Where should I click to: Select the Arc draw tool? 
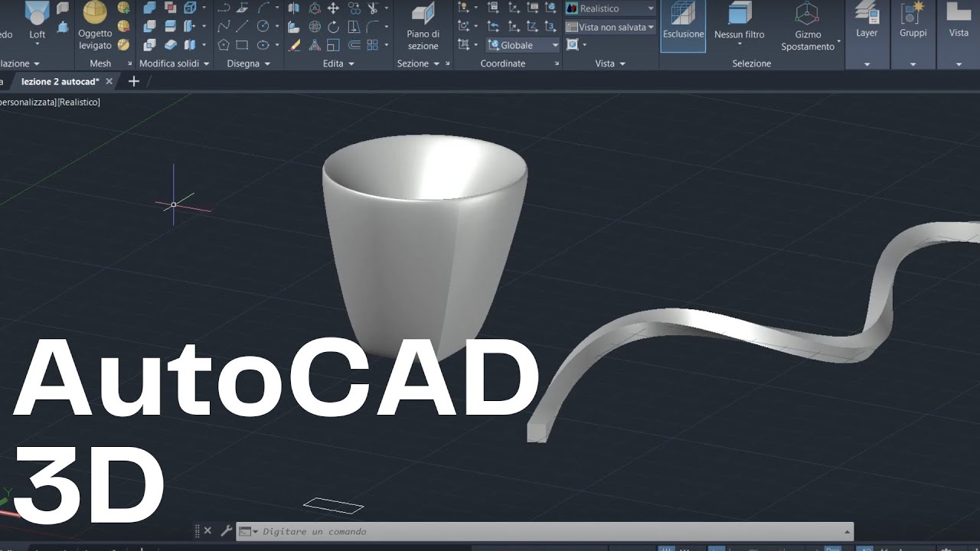(x=263, y=8)
